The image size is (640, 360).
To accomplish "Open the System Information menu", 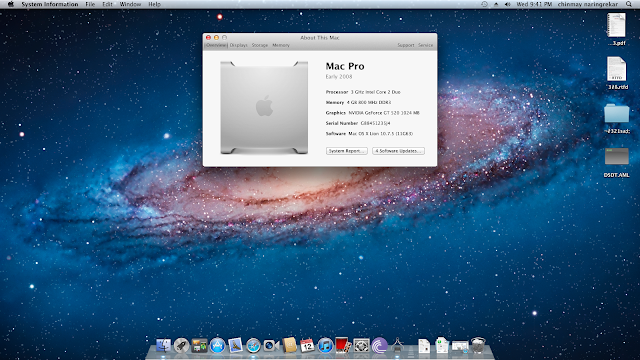I will tap(50, 4).
